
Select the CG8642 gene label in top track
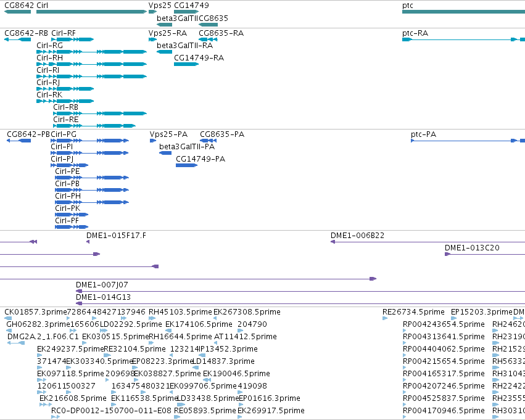coord(19,6)
